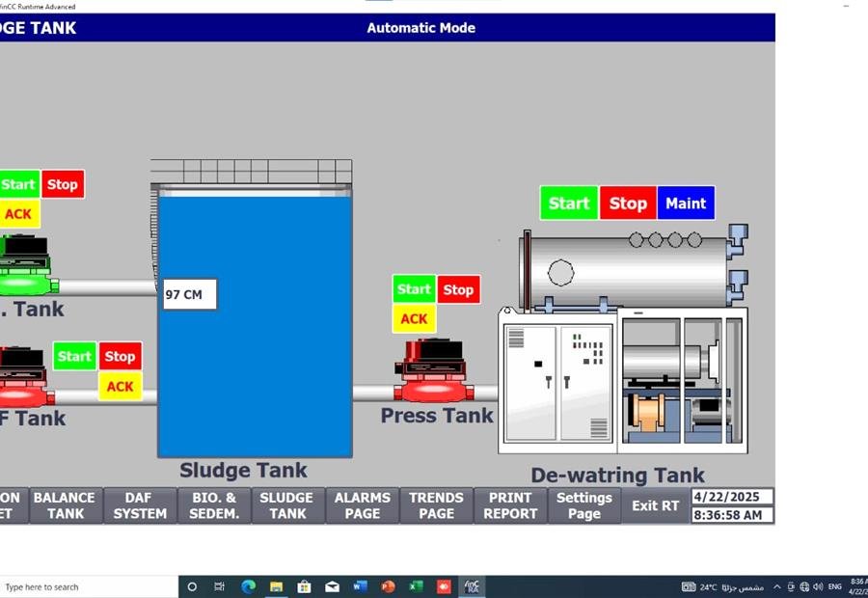Show hidden tray icons chevron
Image resolution: width=868 pixels, height=598 pixels.
[x=777, y=586]
